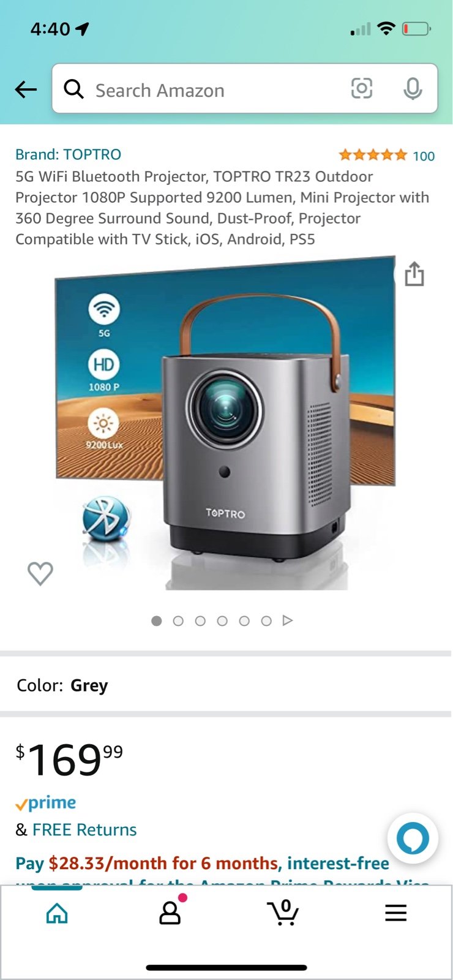Tap the back arrow icon
The width and height of the screenshot is (453, 980).
pos(26,89)
